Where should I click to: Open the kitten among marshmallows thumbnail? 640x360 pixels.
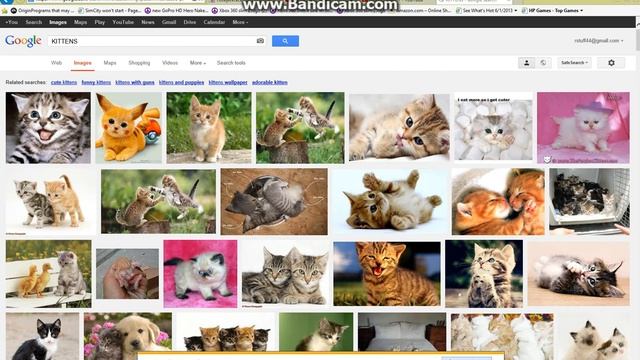pos(493,128)
